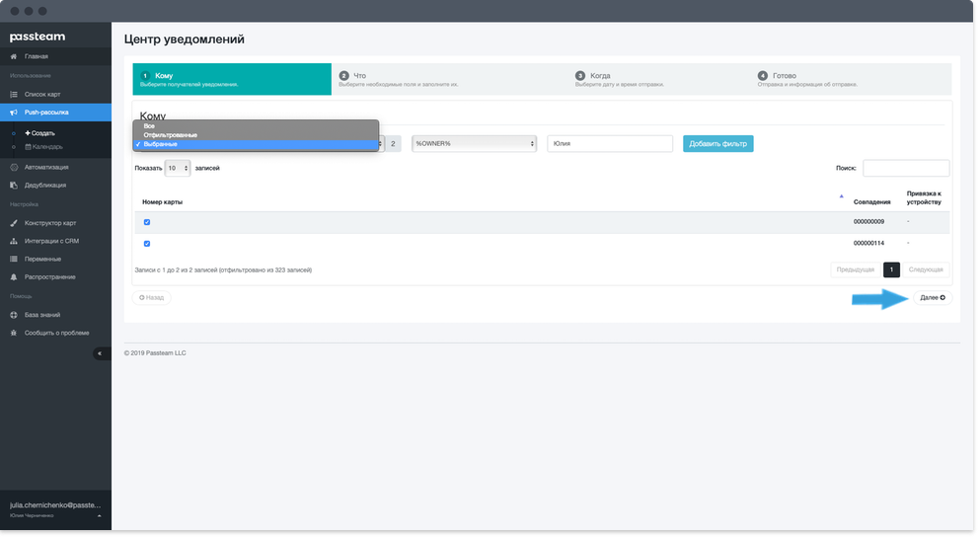Click the Номер карты column header

tap(163, 202)
